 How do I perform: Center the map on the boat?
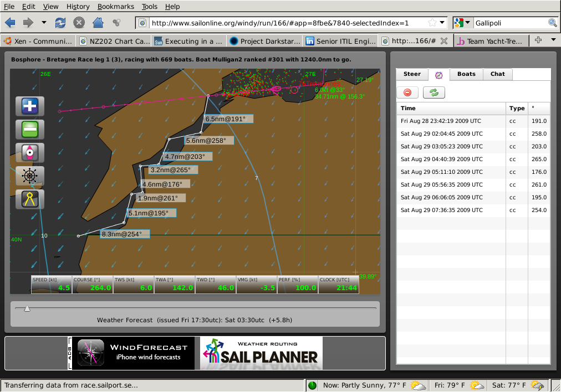(x=30, y=153)
